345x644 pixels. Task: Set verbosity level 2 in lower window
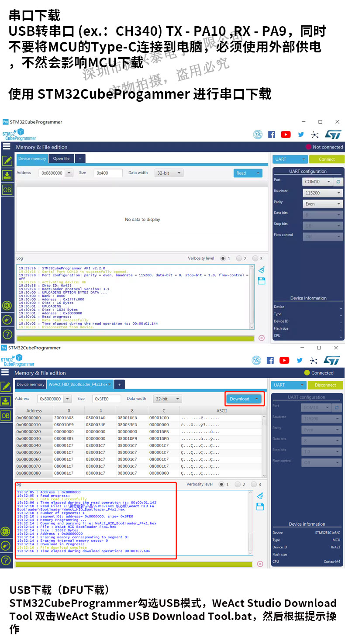[x=238, y=484]
